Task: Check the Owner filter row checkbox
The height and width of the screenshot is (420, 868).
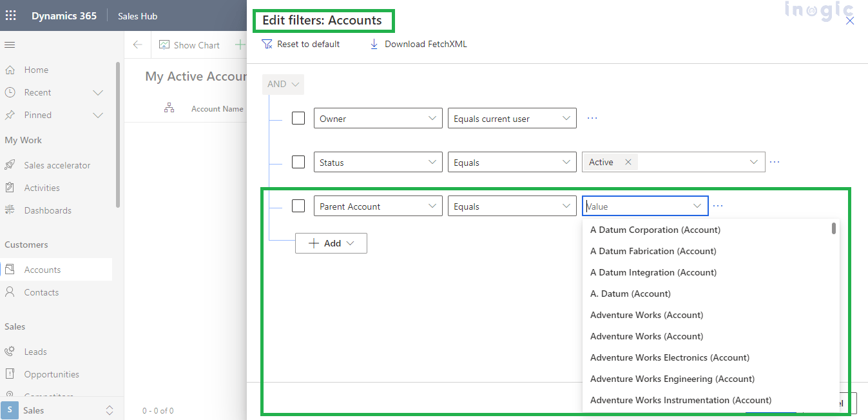Action: [x=298, y=118]
